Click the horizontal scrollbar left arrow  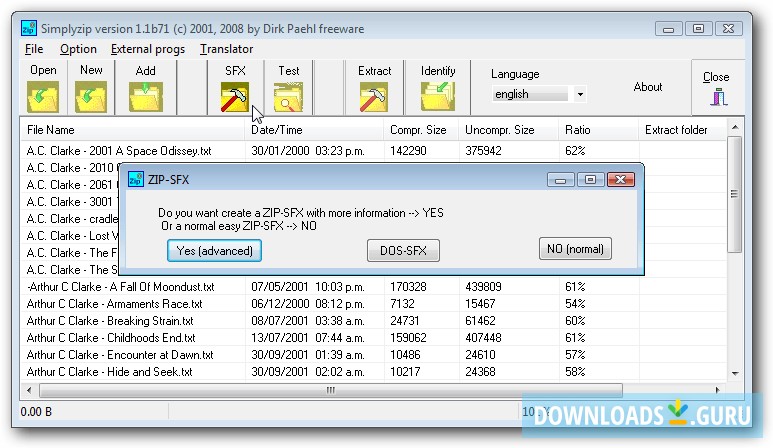29,390
